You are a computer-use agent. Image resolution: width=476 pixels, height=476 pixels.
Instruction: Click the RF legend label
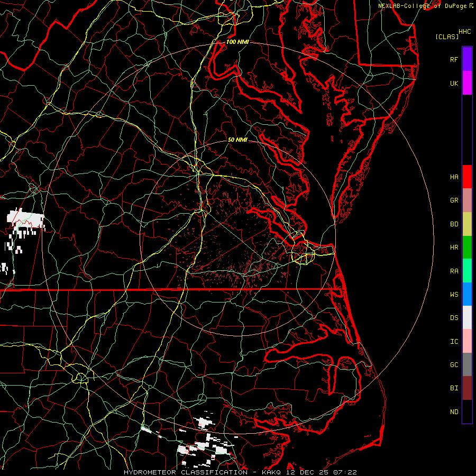[454, 59]
